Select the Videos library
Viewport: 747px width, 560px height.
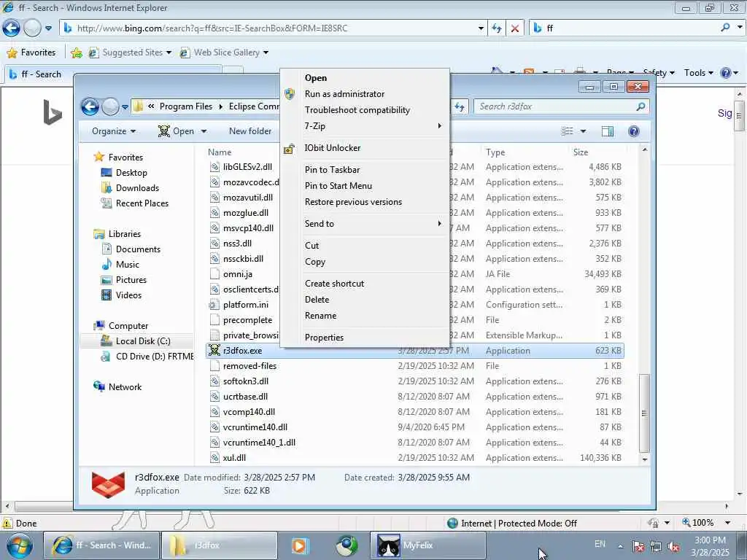tap(128, 295)
